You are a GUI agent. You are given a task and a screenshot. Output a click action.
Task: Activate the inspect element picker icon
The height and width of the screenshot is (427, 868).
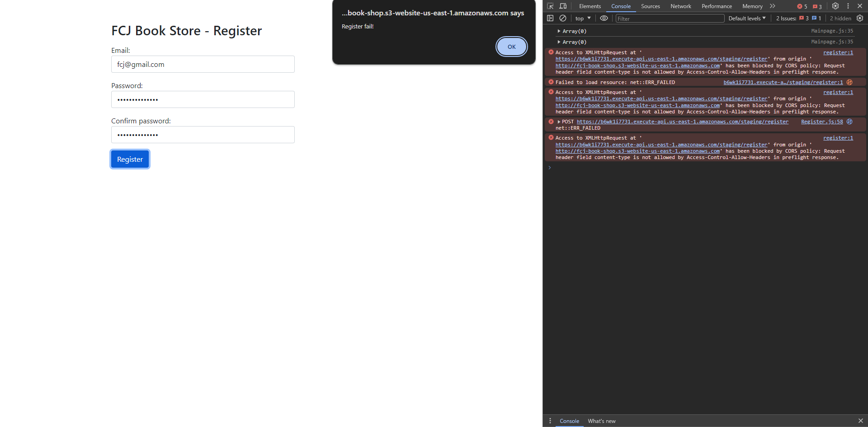[550, 6]
